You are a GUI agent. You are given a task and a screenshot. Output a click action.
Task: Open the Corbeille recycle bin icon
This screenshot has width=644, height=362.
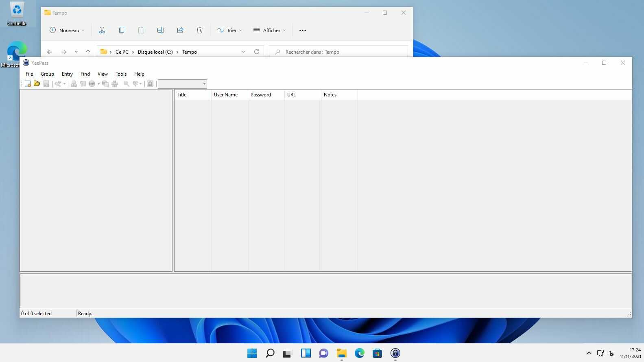coord(17,14)
